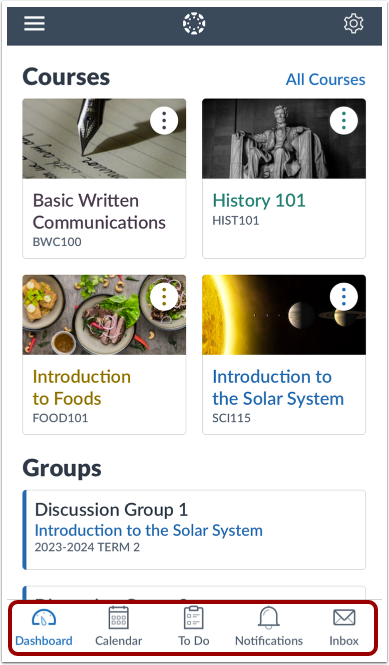Image resolution: width=389 pixels, height=665 pixels.
Task: Open History 101 card options menu
Action: pyautogui.click(x=344, y=121)
